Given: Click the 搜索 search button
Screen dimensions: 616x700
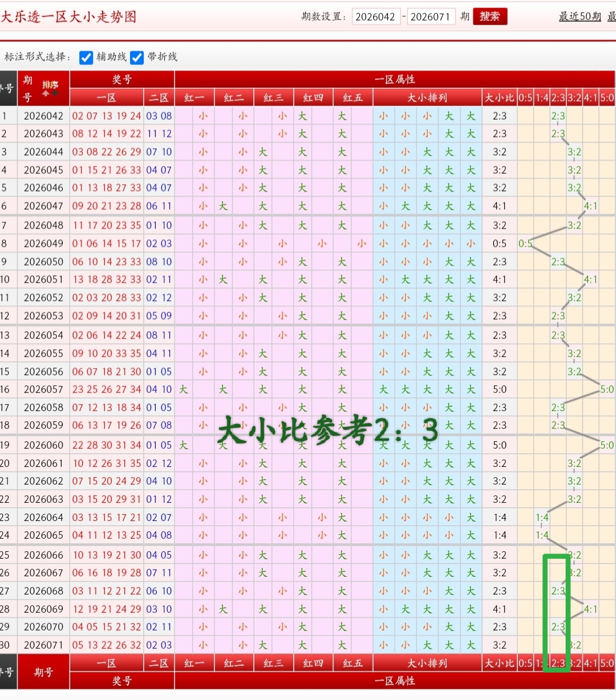Looking at the screenshot, I should coord(489,17).
